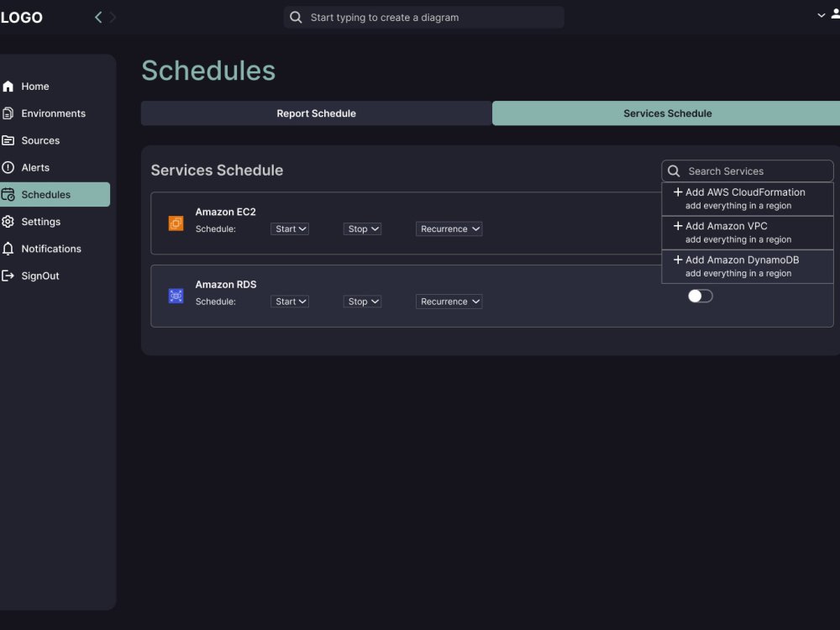
Task: Open Amazon EC2 Stop dropdown
Action: tap(362, 228)
